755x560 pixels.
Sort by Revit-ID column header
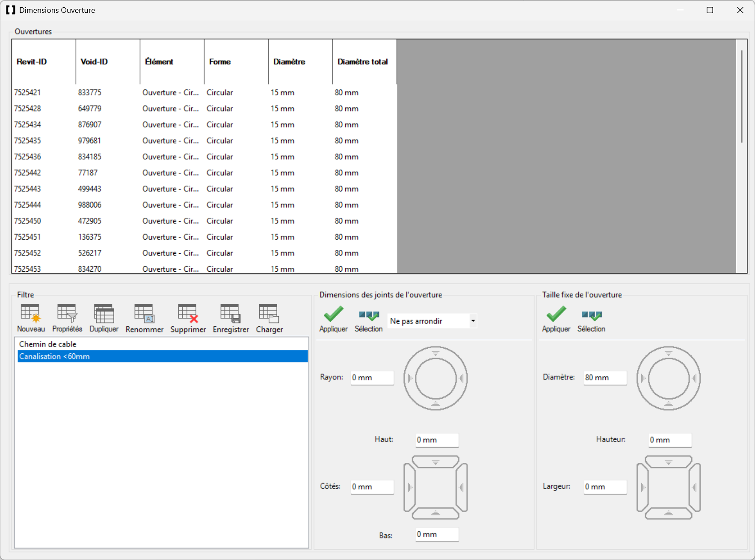44,62
